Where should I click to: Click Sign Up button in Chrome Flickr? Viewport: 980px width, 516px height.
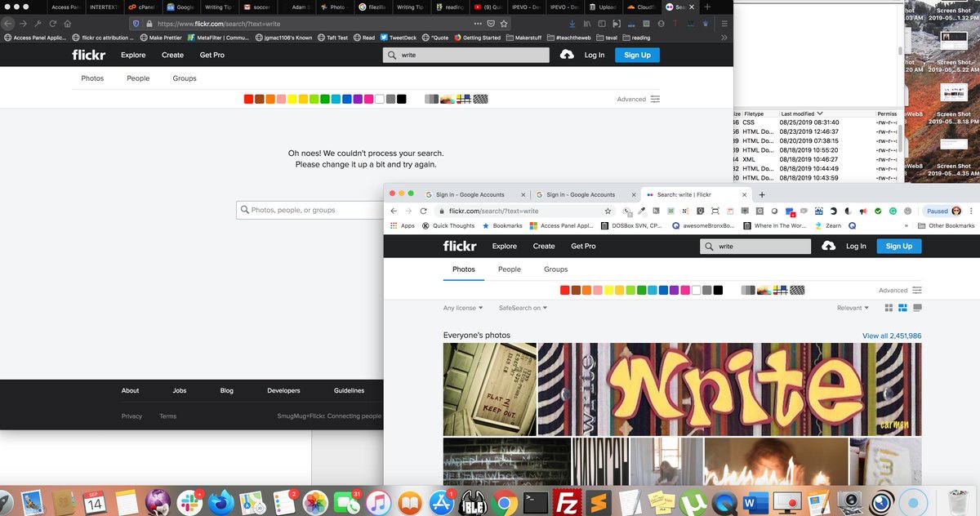[x=899, y=246]
